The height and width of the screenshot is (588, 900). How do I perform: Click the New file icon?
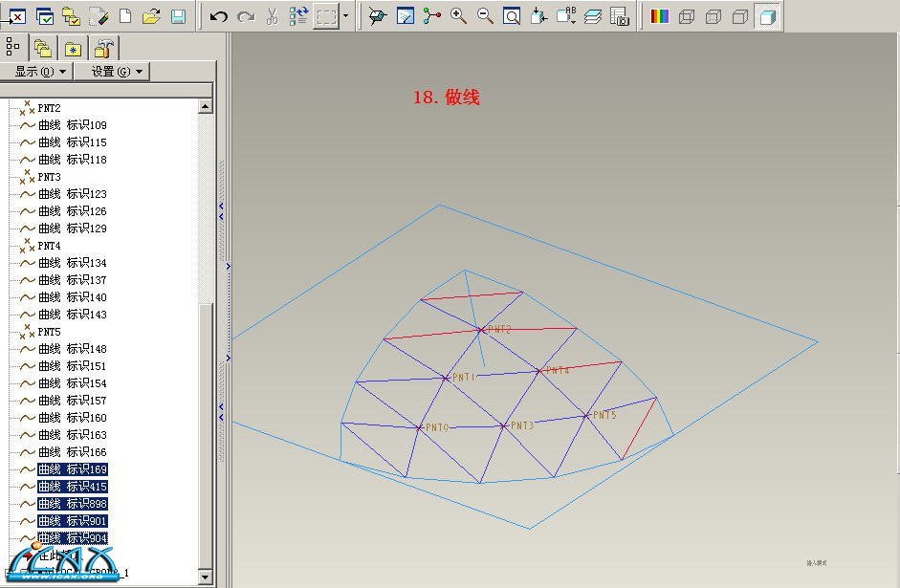[x=125, y=16]
